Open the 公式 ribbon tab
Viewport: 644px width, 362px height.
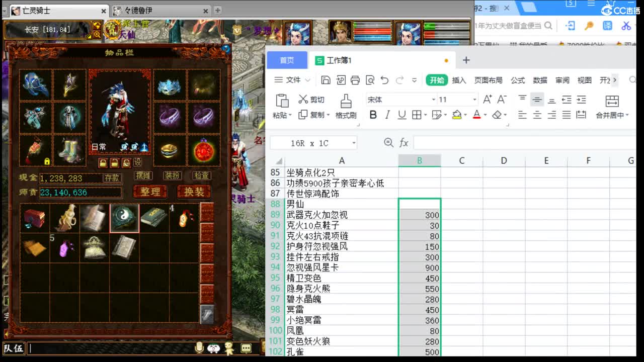click(518, 80)
